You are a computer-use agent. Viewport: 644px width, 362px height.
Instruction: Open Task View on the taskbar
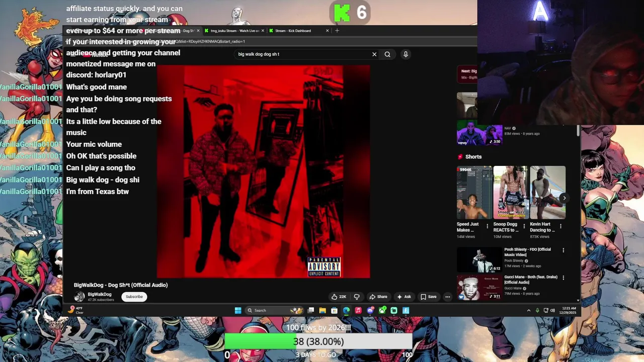311,310
